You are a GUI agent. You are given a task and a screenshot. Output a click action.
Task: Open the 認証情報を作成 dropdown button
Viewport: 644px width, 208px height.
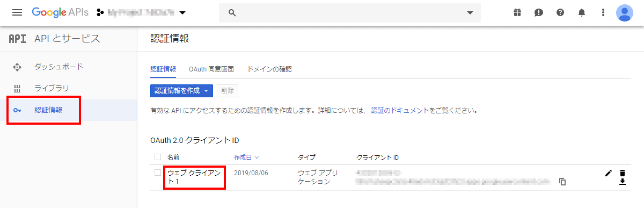click(x=182, y=91)
